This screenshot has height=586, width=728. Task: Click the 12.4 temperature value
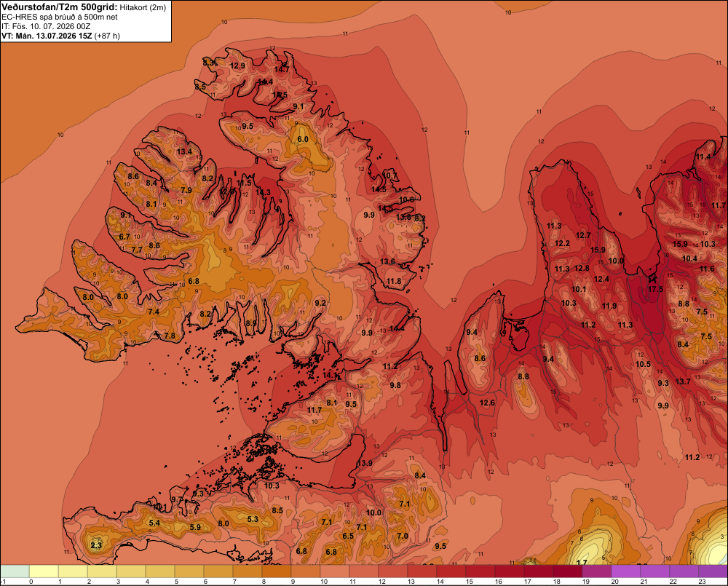601,279
